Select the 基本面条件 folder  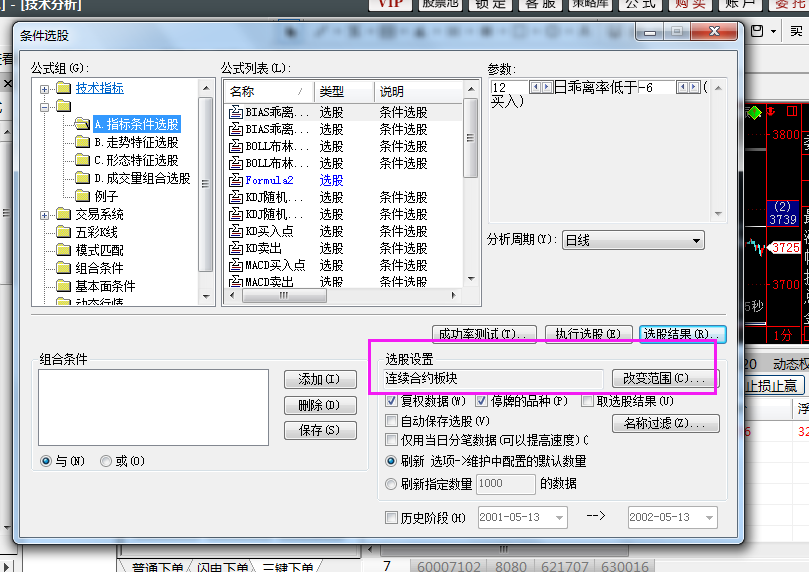click(105, 286)
